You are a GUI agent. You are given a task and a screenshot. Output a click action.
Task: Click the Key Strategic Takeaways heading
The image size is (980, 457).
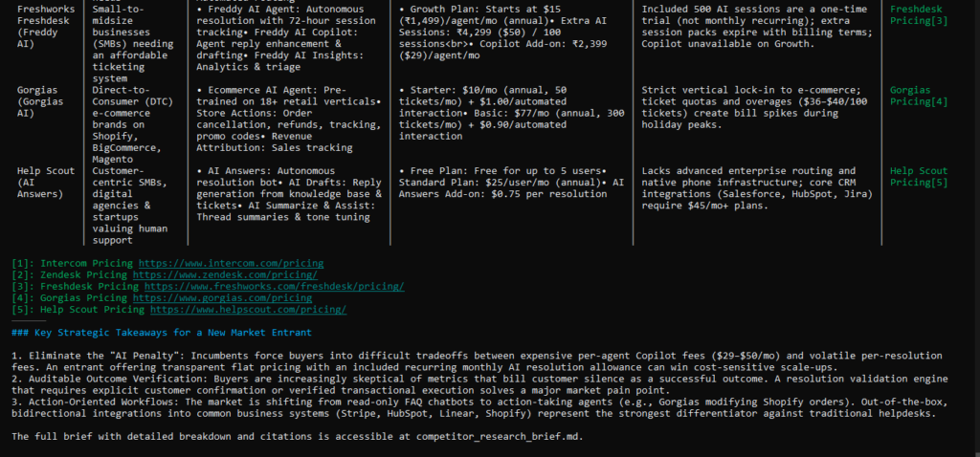click(161, 333)
